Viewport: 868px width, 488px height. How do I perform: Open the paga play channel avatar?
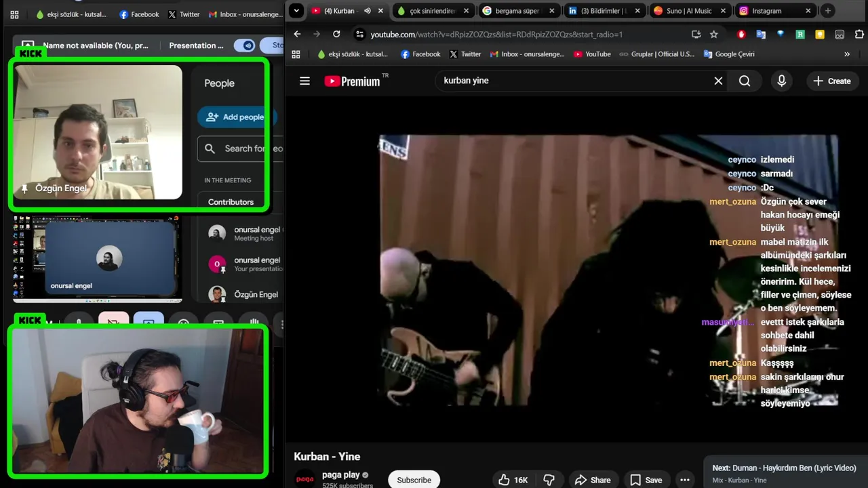click(x=305, y=479)
